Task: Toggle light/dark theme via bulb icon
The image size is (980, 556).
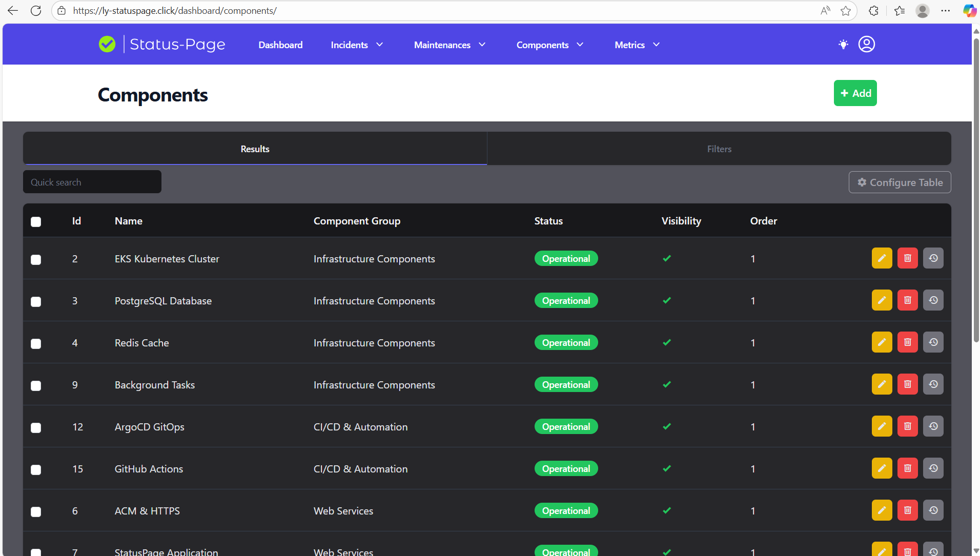Action: click(843, 44)
